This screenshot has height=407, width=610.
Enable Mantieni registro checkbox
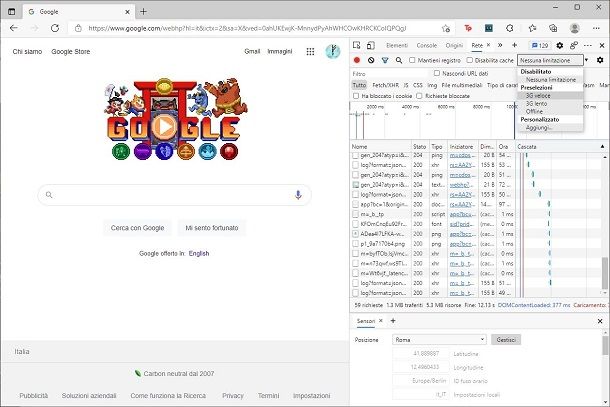[x=412, y=60]
